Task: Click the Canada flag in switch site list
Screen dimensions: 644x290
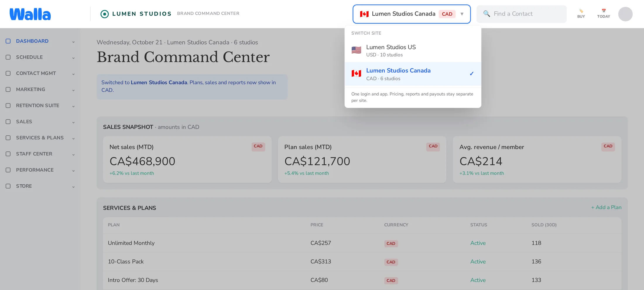Action: (356, 74)
